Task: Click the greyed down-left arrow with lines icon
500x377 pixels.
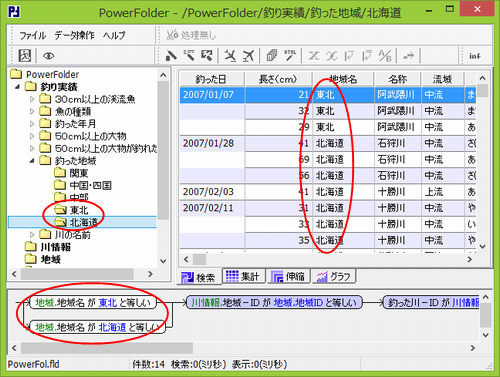Action: tap(367, 56)
